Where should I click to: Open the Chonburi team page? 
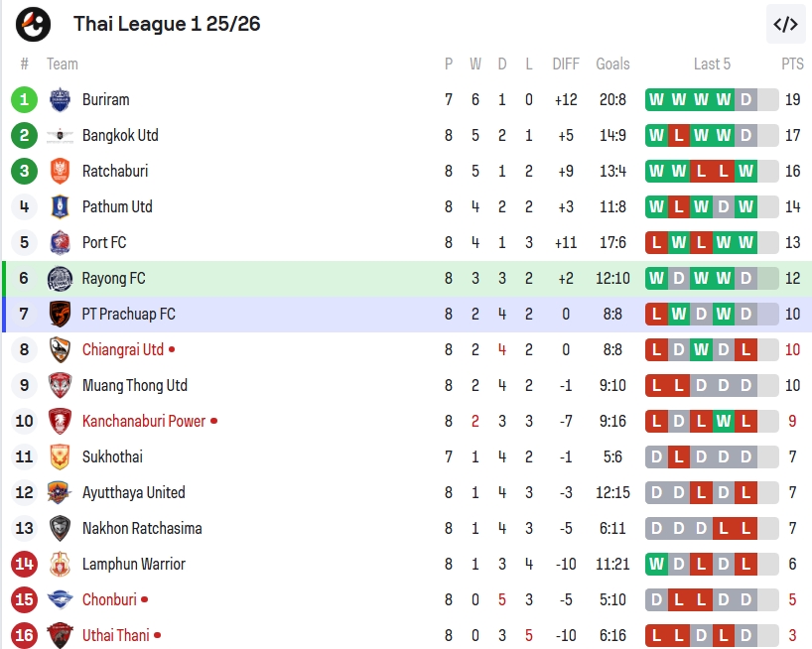109,599
